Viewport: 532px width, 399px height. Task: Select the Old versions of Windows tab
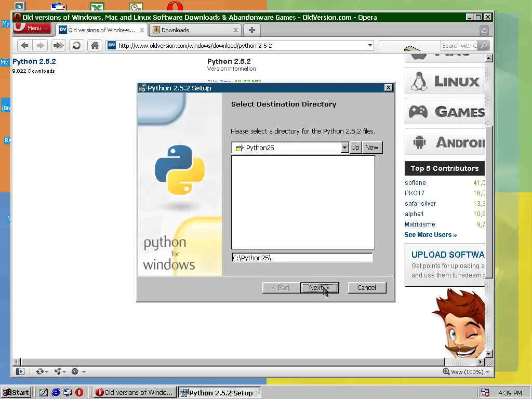click(x=101, y=30)
